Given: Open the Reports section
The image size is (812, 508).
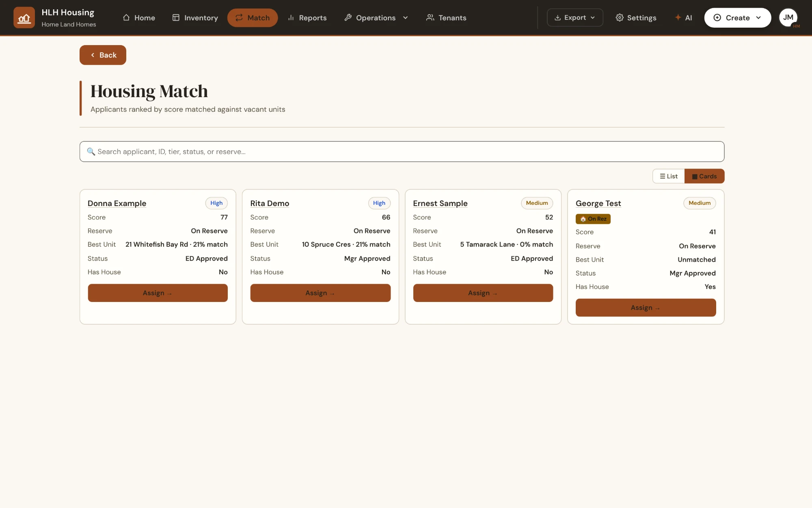Looking at the screenshot, I should 307,18.
